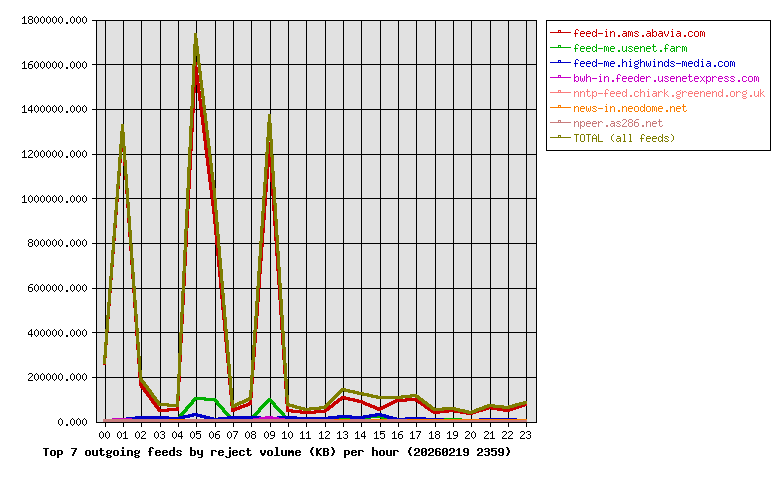Click the TOTAL peak at hour 05

point(196,36)
